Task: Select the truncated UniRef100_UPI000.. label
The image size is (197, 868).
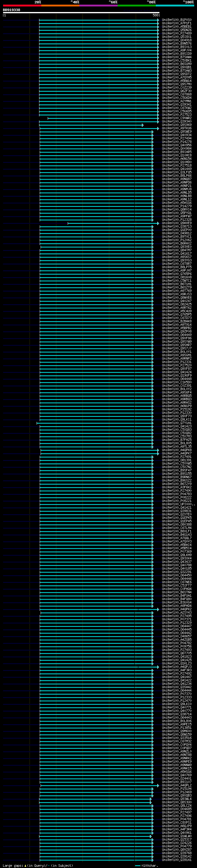Action: click(x=178, y=504)
